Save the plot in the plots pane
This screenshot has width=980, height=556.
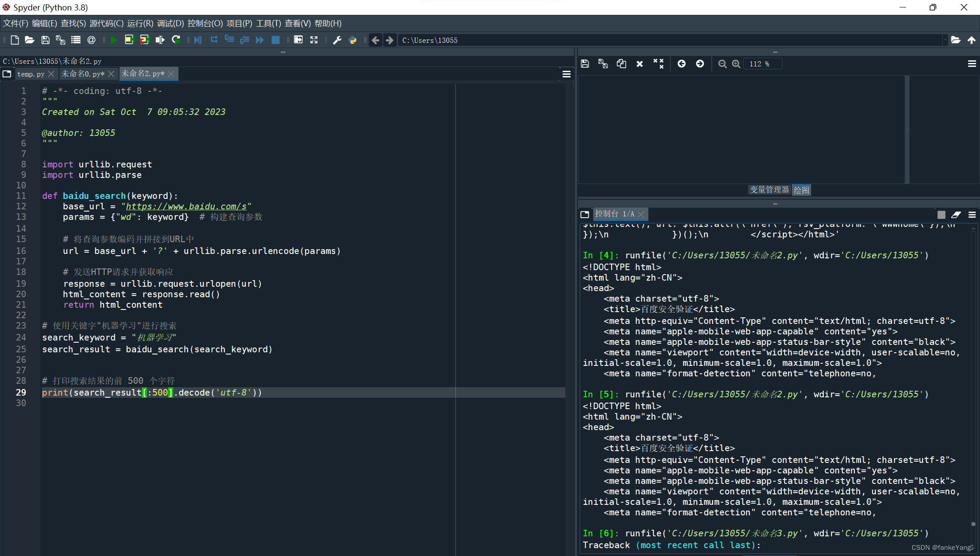(x=585, y=64)
